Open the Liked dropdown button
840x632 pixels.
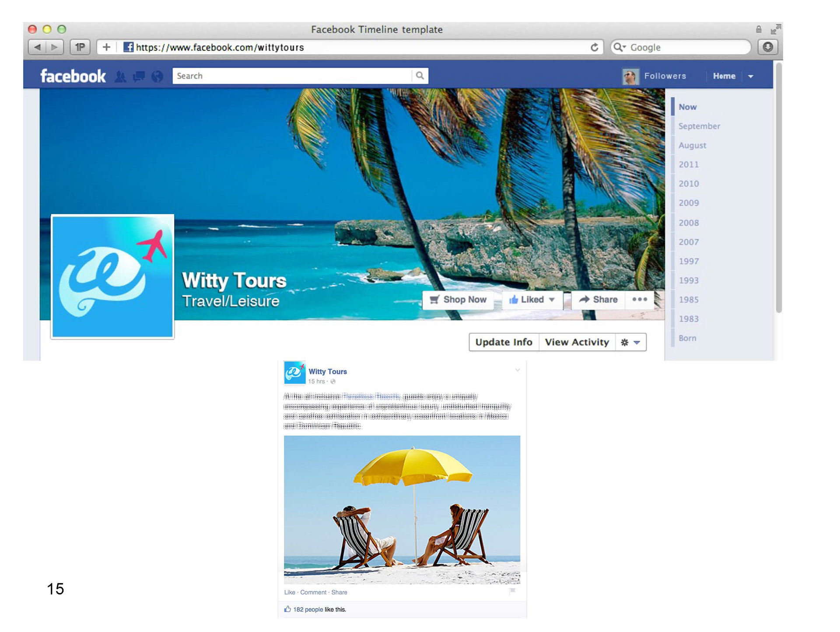click(x=532, y=300)
